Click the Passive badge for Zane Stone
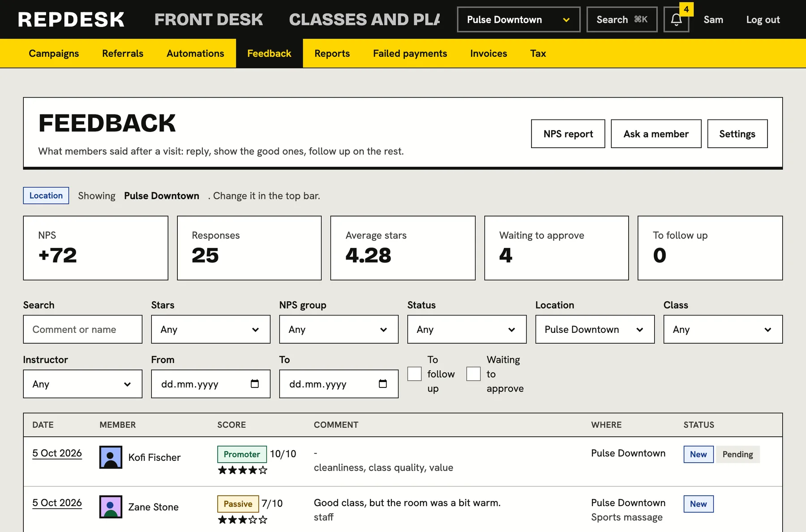Viewport: 806px width, 532px height. 238,504
